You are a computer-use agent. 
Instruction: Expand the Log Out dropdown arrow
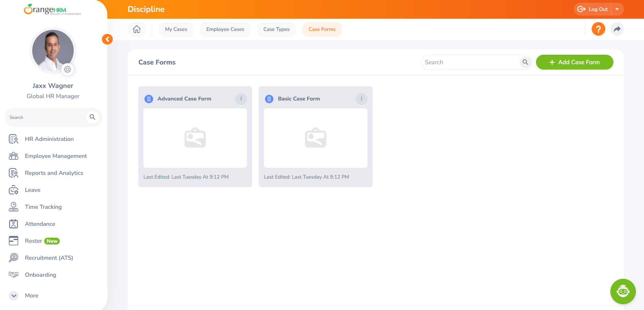coord(617,9)
